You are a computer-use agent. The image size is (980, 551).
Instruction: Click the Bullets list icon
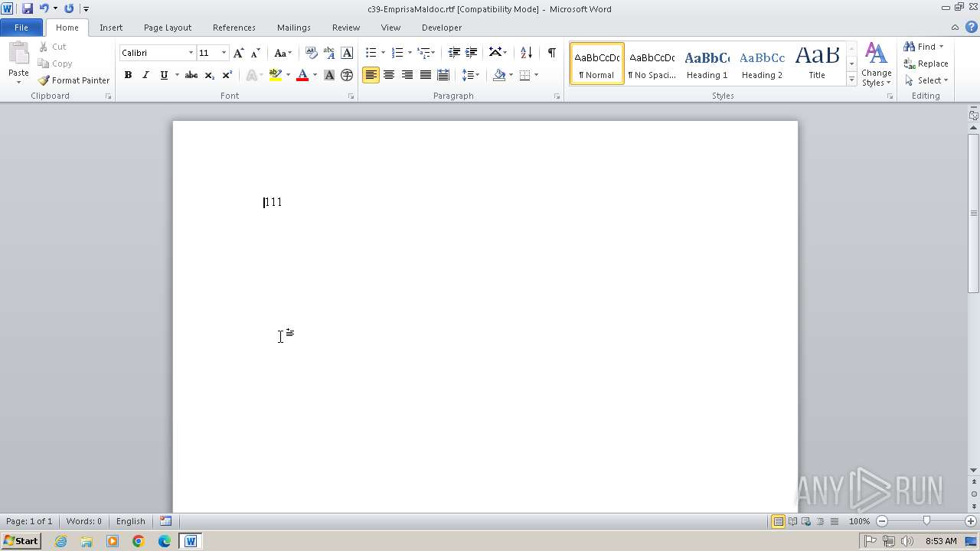pyautogui.click(x=371, y=53)
